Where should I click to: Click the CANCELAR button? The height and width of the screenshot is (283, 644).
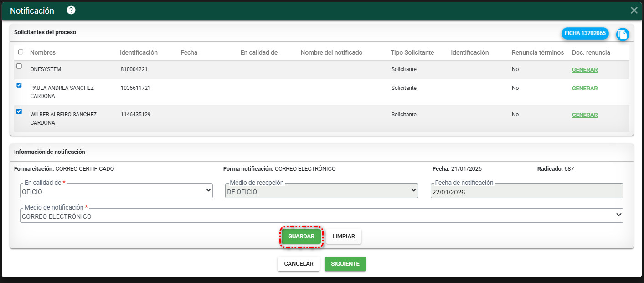(299, 264)
